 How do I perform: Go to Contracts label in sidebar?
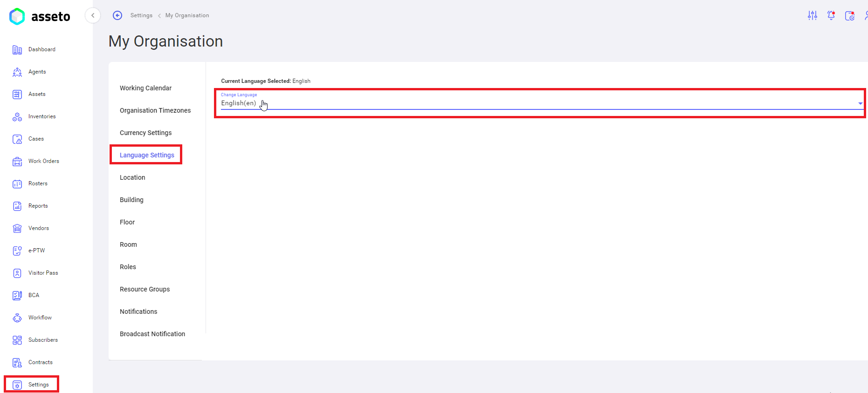[x=41, y=362]
